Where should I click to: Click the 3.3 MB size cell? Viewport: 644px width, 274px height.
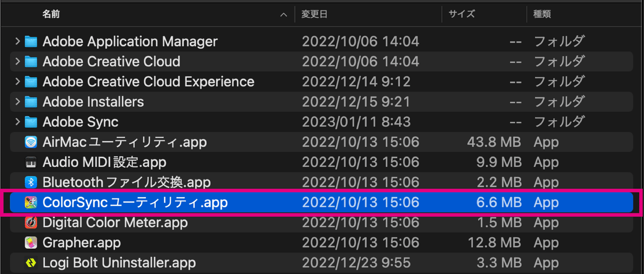pyautogui.click(x=499, y=263)
